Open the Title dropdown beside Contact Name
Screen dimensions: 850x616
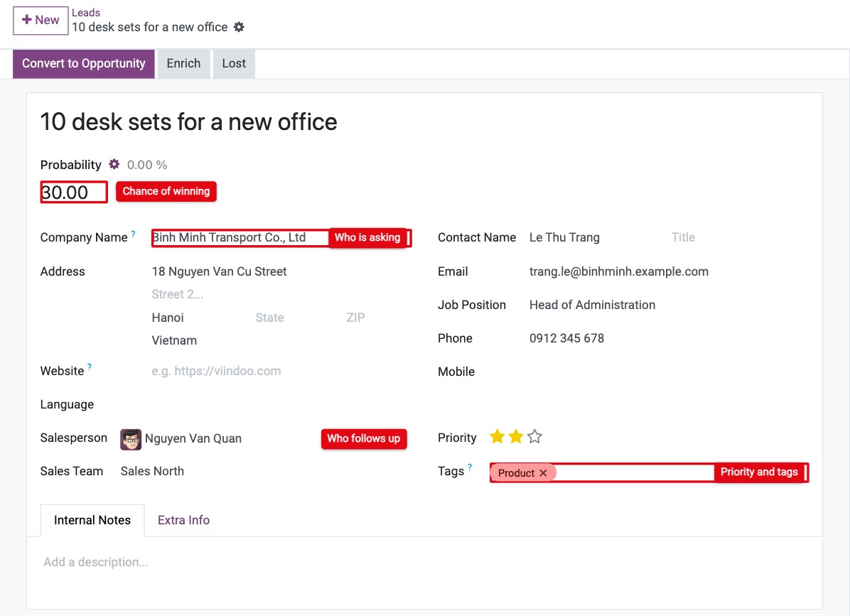click(x=739, y=237)
